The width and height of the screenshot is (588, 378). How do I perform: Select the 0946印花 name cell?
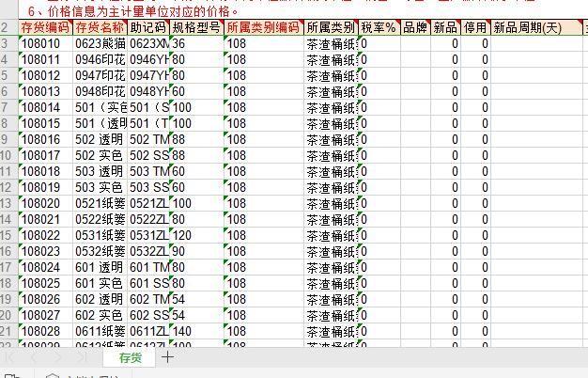(100, 59)
